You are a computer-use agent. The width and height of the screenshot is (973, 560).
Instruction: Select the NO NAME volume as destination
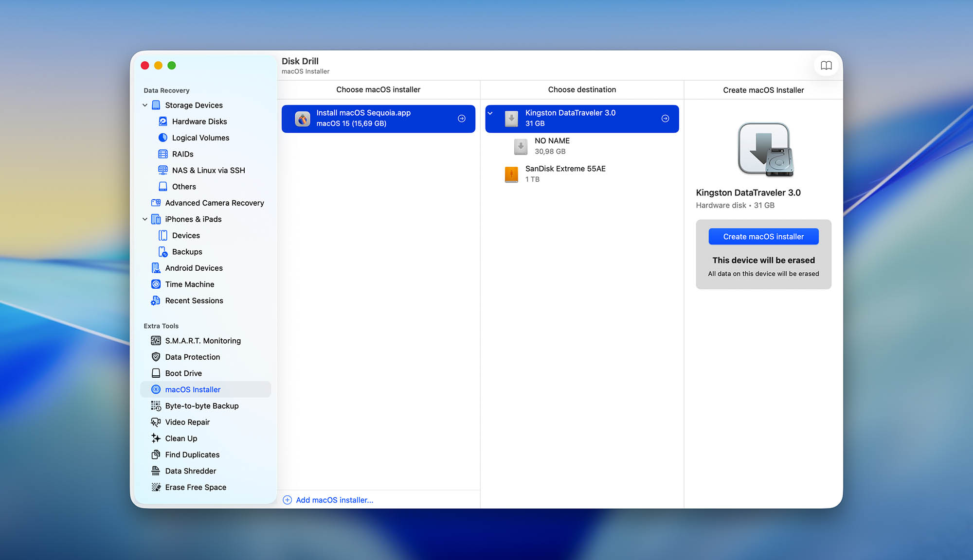[552, 146]
